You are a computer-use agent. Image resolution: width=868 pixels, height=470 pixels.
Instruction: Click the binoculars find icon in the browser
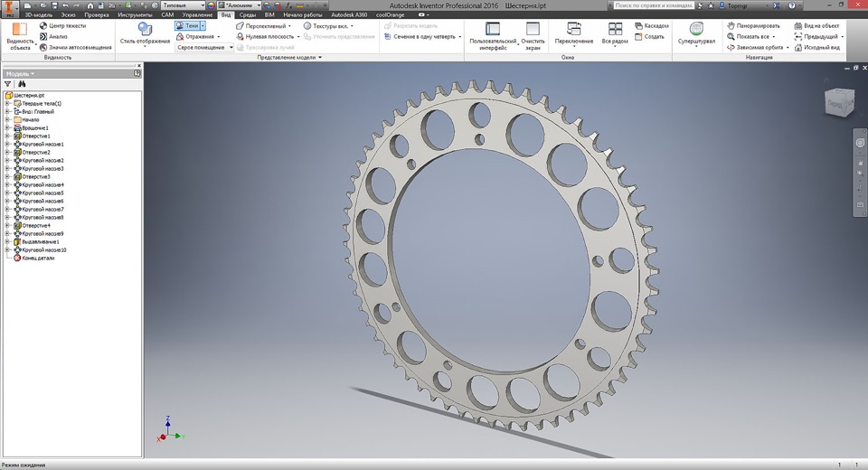pos(22,84)
